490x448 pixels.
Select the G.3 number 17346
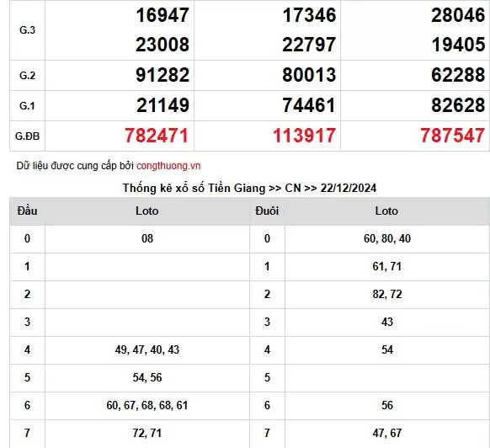coord(309,15)
